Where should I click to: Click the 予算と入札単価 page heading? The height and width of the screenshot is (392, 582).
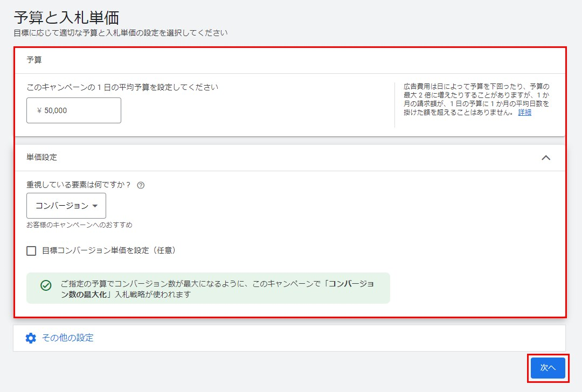click(x=66, y=17)
